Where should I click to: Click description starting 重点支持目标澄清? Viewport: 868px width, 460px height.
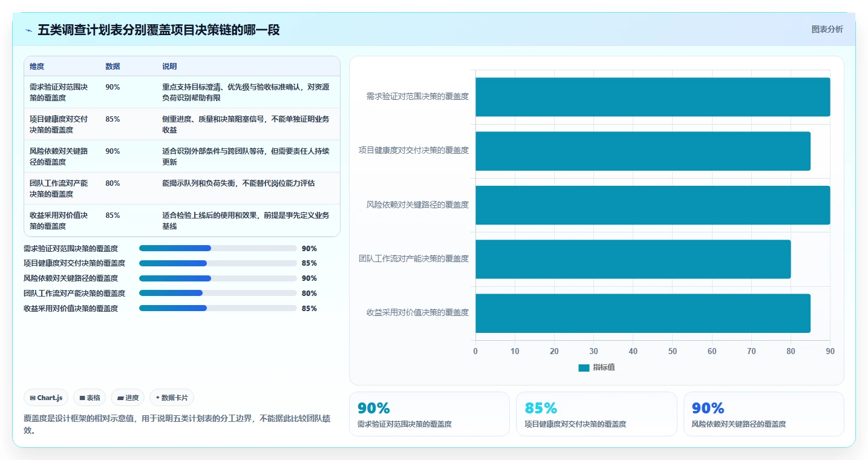(246, 92)
